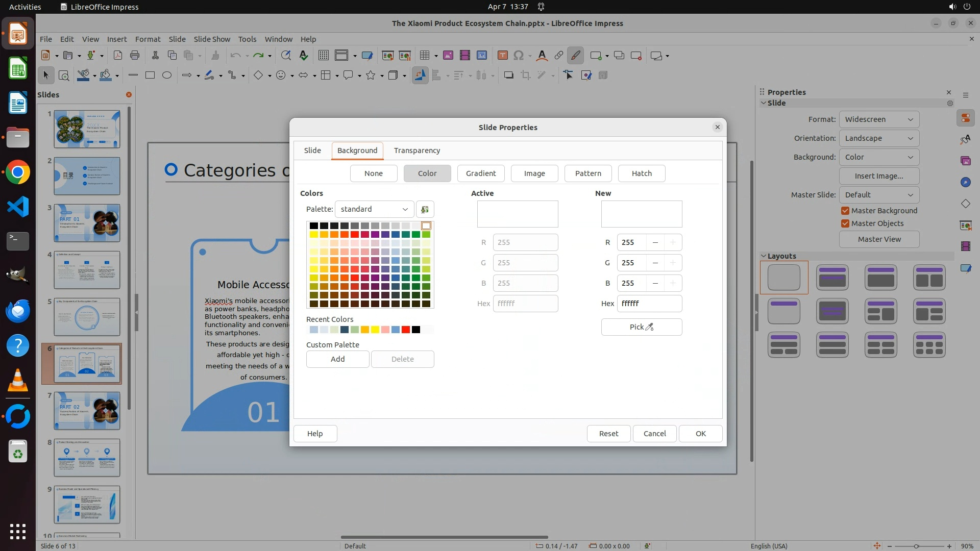Viewport: 980px width, 551px height.
Task: Click the Pick eyedropper button
Action: [x=641, y=327]
